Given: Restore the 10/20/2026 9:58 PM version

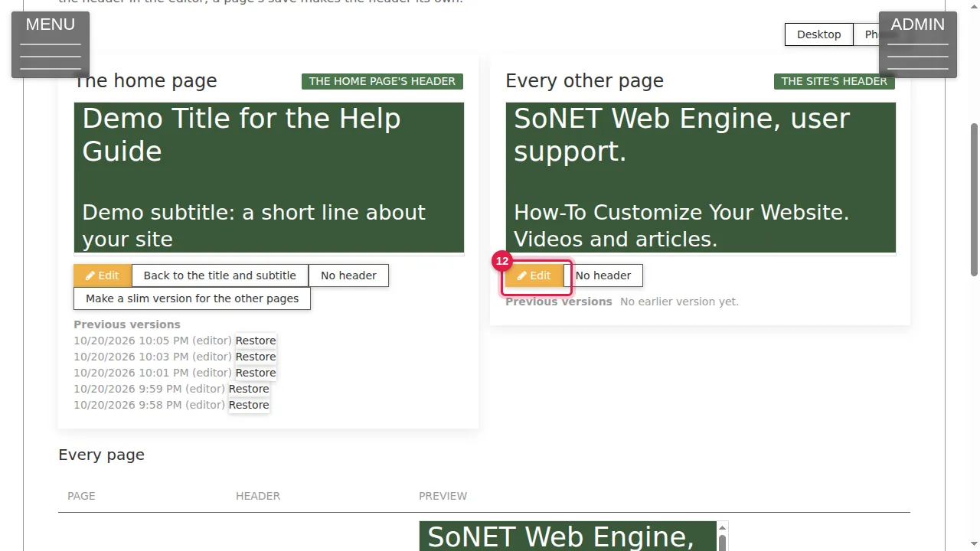Looking at the screenshot, I should [x=249, y=405].
